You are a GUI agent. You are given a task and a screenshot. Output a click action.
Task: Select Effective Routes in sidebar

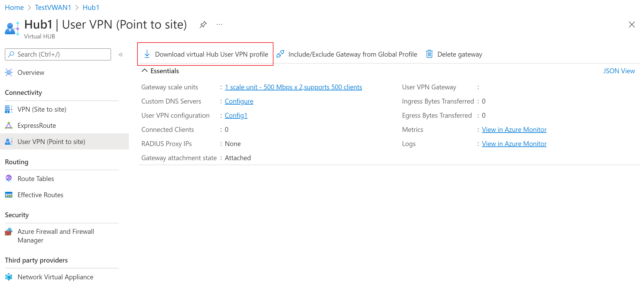click(x=40, y=195)
